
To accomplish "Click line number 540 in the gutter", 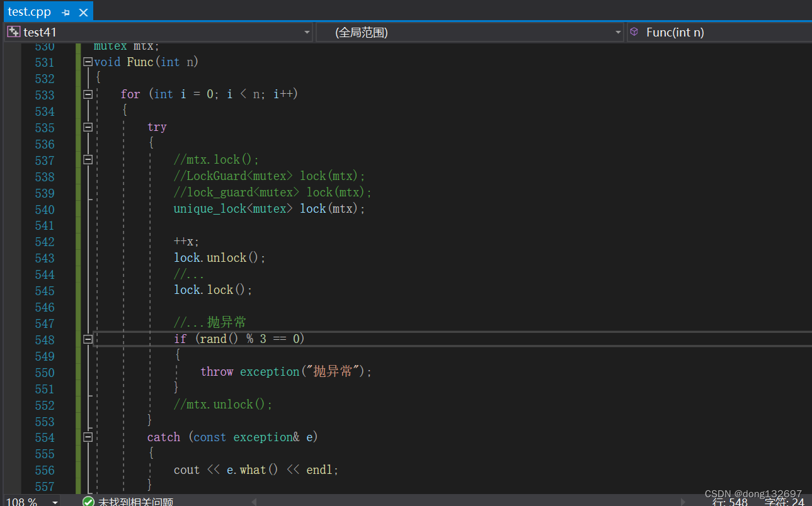I will pos(45,209).
